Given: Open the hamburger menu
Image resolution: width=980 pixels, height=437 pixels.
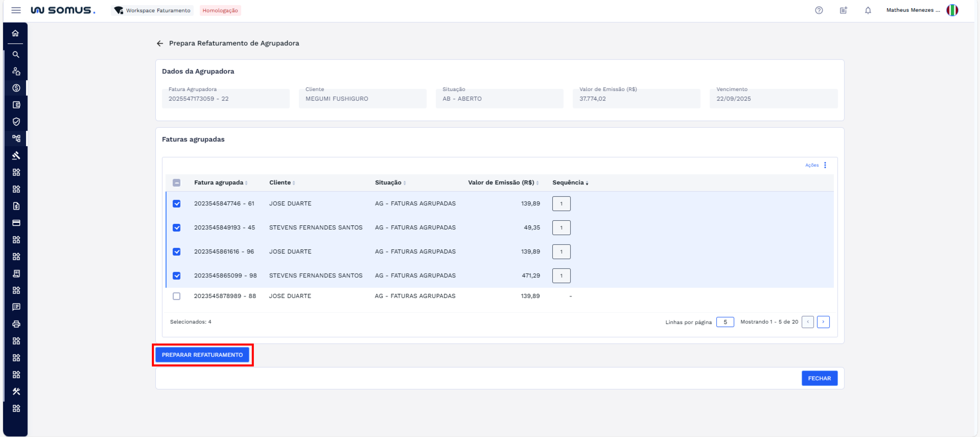Looking at the screenshot, I should tap(16, 10).
